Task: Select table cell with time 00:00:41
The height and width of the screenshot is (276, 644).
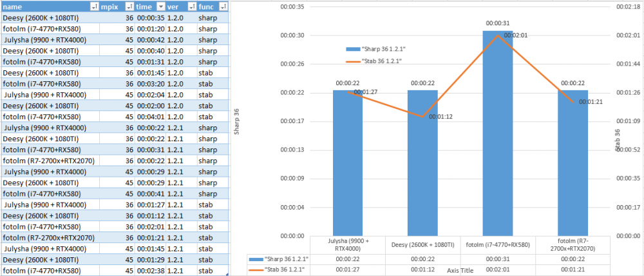Action: (150, 193)
